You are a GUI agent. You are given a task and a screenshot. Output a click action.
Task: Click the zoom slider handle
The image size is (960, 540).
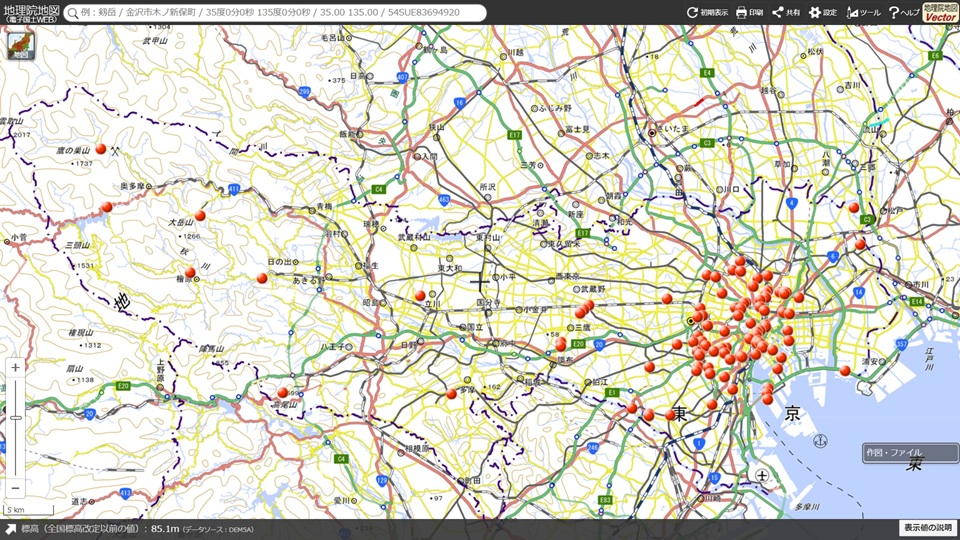pyautogui.click(x=15, y=417)
